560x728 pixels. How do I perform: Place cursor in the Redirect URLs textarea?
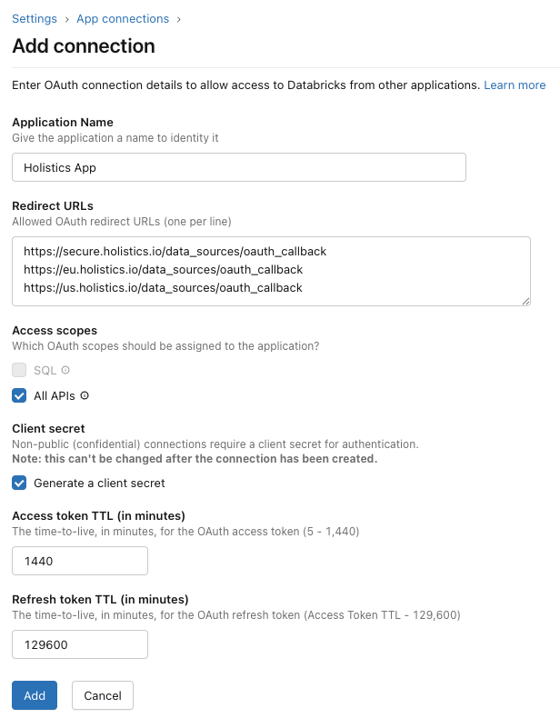[270, 270]
